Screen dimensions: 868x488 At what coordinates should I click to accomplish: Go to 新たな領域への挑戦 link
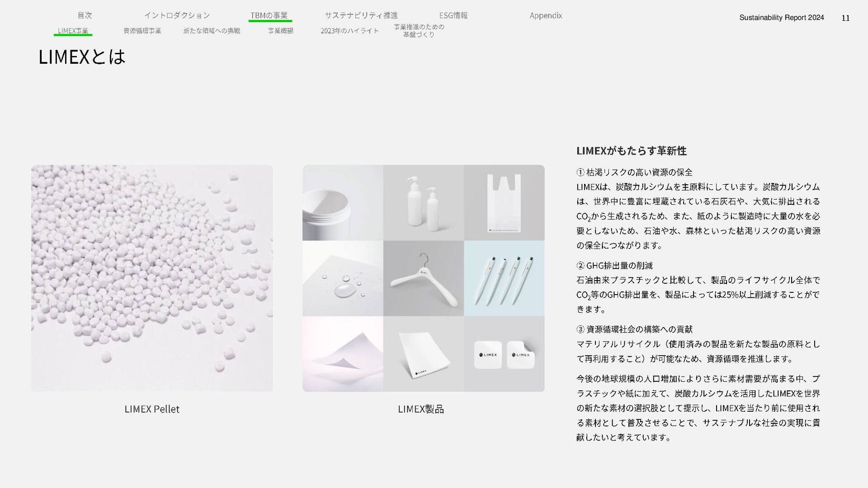tap(212, 31)
